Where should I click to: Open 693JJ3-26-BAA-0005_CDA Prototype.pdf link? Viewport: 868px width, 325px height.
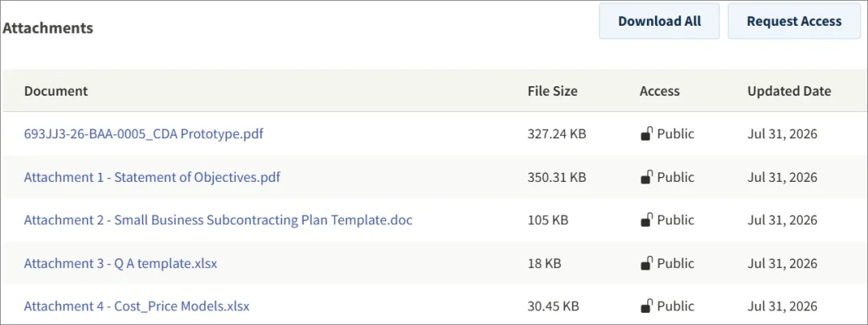pyautogui.click(x=143, y=134)
